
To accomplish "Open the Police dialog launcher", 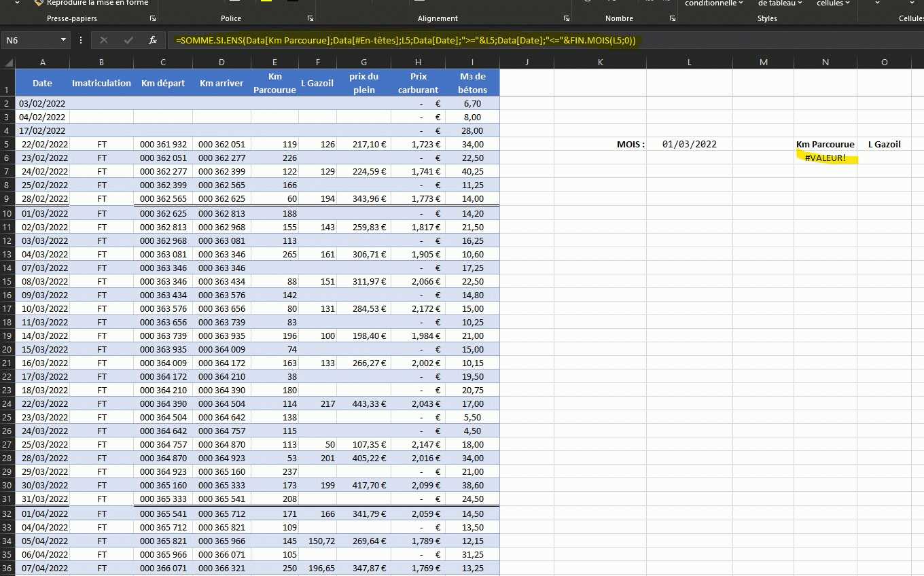I will pyautogui.click(x=310, y=18).
